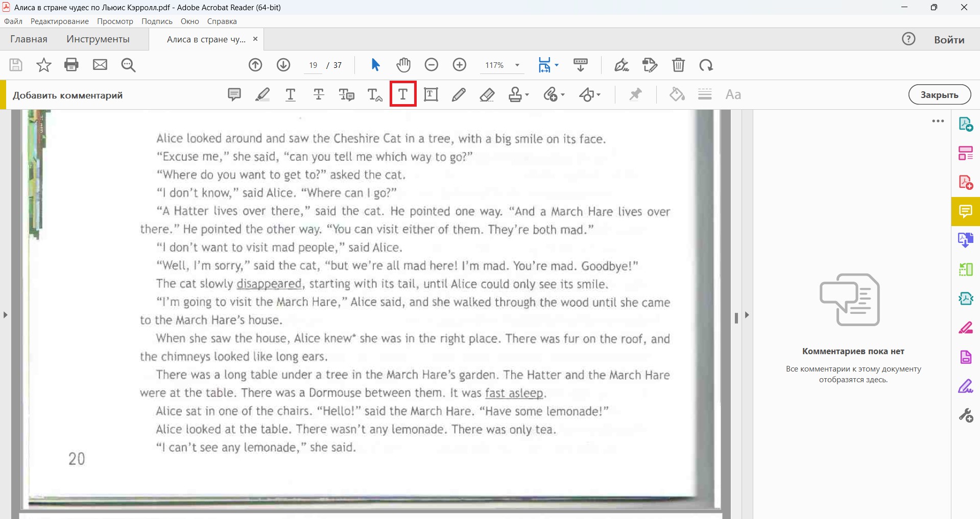Save the file with the floppy disk icon
This screenshot has width=980, height=519.
[x=16, y=65]
